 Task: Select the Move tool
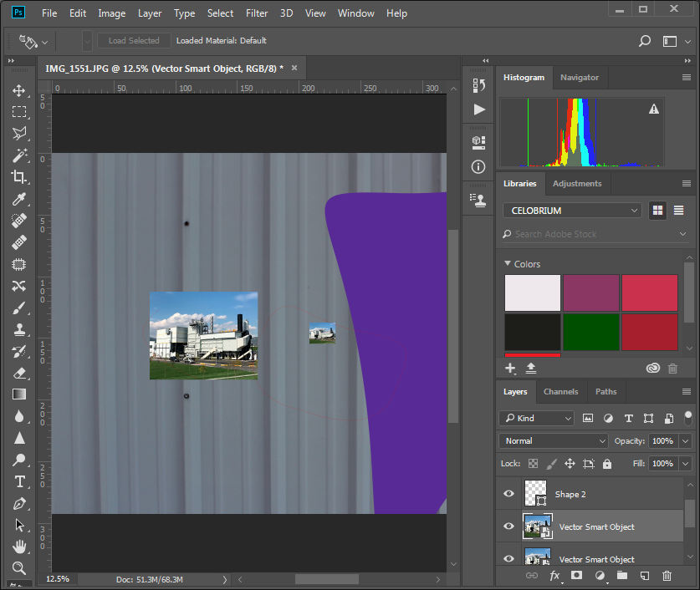18,90
